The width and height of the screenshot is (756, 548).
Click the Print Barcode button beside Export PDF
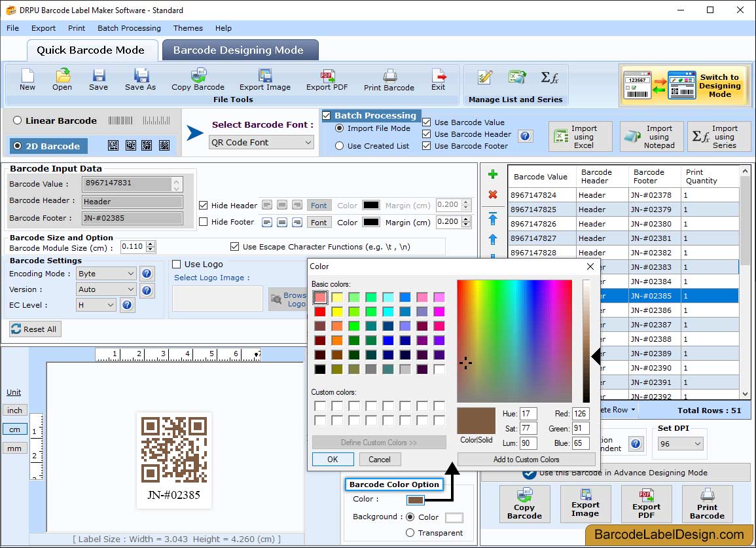[x=707, y=504]
